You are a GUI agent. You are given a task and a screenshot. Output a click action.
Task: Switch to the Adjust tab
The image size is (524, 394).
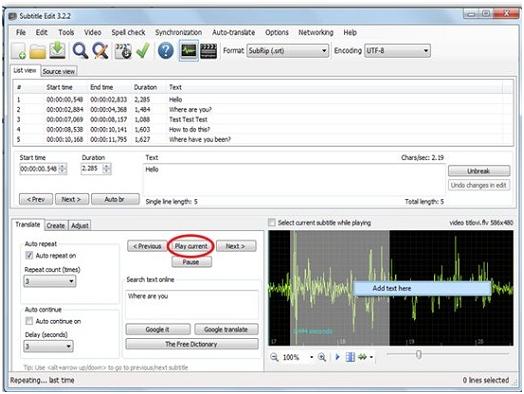point(80,226)
